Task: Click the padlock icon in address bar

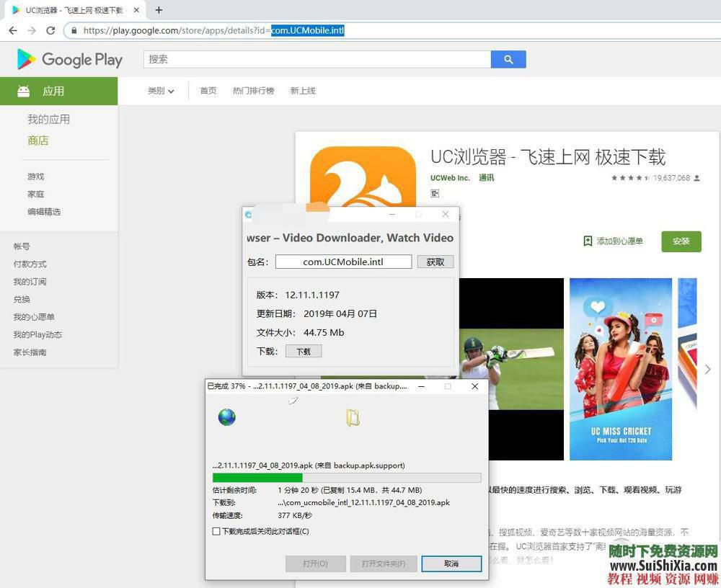Action: pos(74,31)
